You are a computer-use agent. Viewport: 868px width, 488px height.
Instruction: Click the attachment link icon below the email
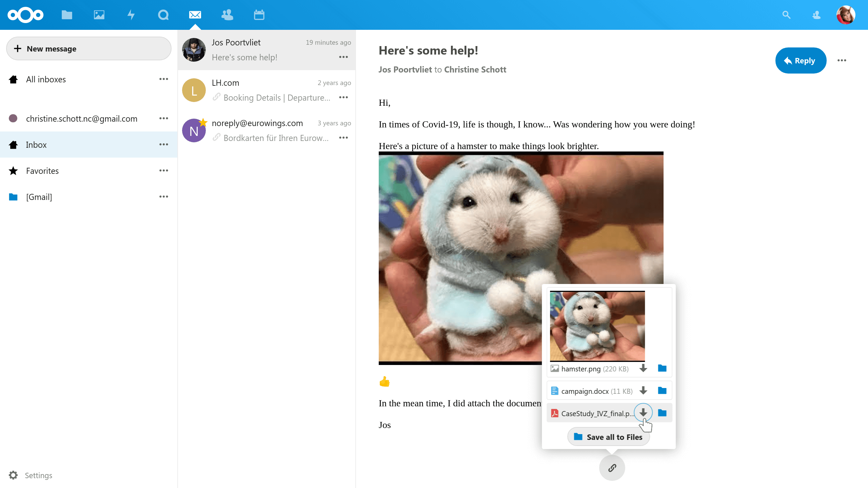(612, 468)
